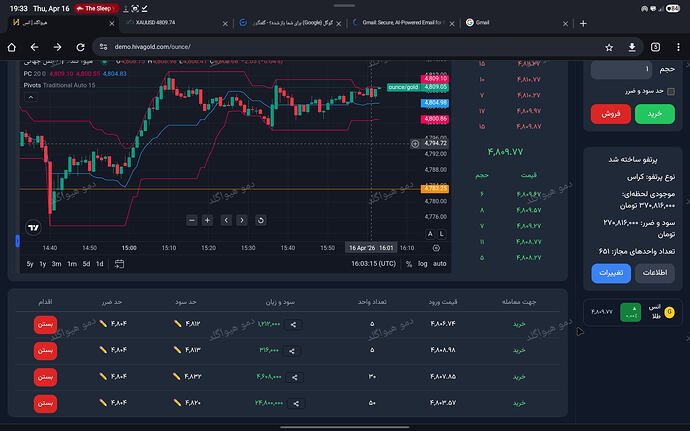Toggle auto scale on chart
Image resolution: width=690 pixels, height=431 pixels.
pos(440,264)
